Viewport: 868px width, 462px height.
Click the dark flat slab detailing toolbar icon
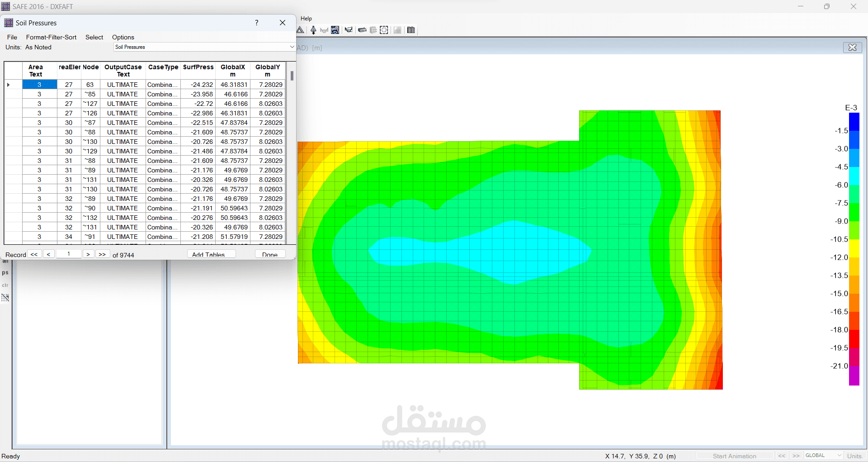[362, 30]
